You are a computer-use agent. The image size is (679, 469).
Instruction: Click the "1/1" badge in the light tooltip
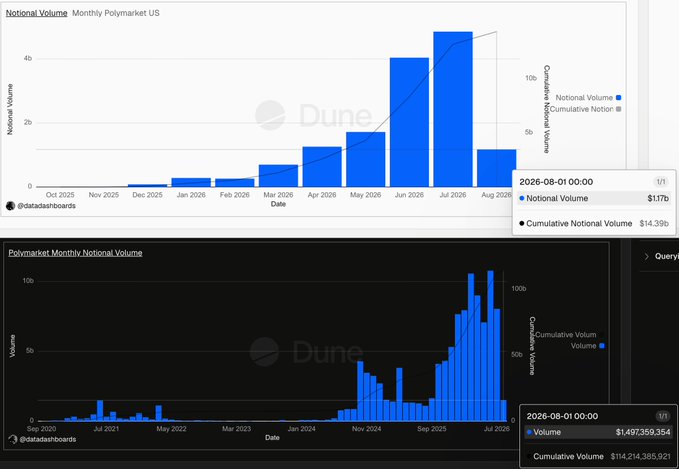click(x=661, y=182)
